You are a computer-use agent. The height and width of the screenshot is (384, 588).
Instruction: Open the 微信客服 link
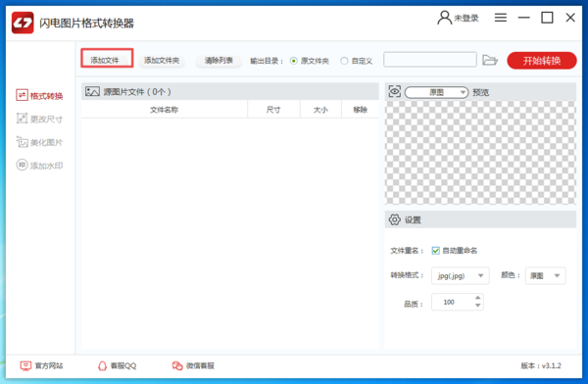coord(193,366)
